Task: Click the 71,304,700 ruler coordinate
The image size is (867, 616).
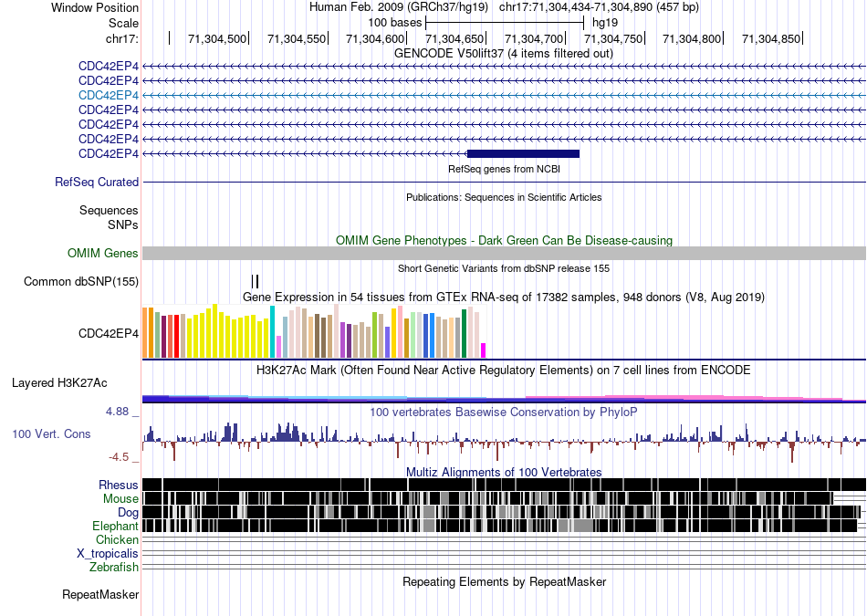Action: 534,38
